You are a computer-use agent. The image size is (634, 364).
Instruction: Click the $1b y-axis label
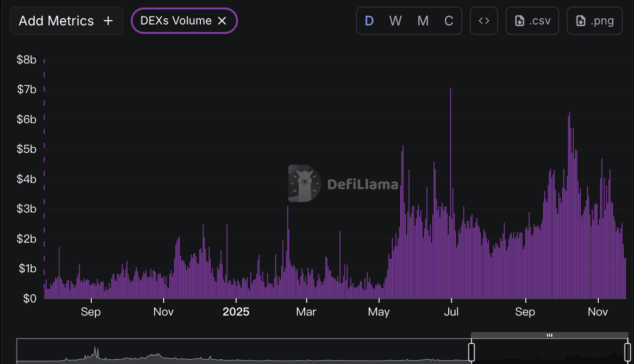[x=27, y=269]
